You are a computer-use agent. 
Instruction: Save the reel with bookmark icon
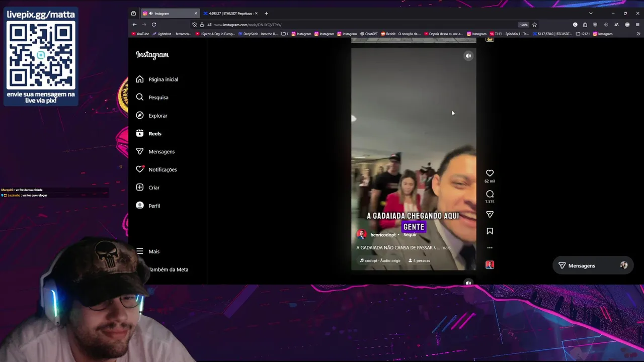[x=490, y=231]
